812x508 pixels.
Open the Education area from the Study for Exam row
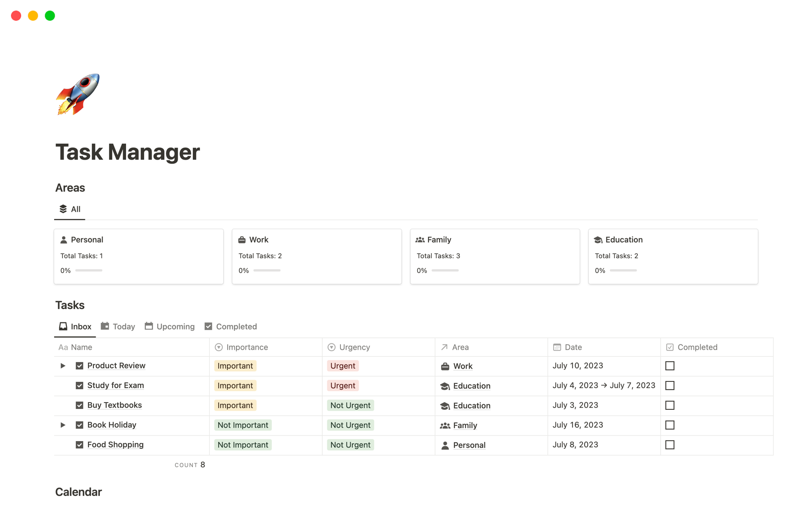tap(472, 386)
